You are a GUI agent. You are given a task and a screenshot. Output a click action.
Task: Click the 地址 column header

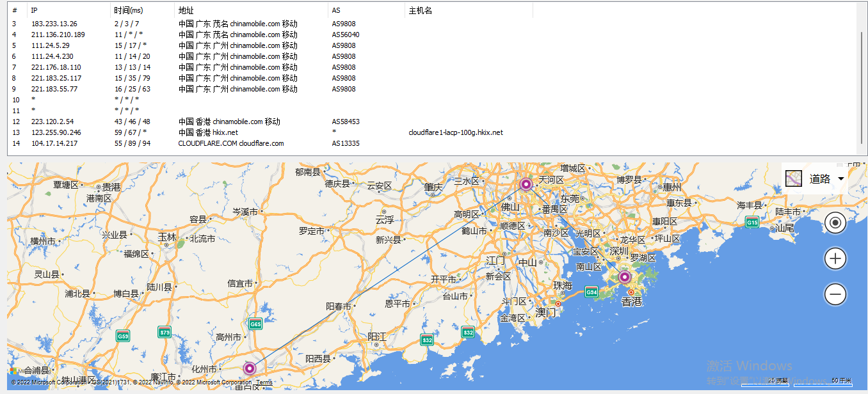pos(251,11)
